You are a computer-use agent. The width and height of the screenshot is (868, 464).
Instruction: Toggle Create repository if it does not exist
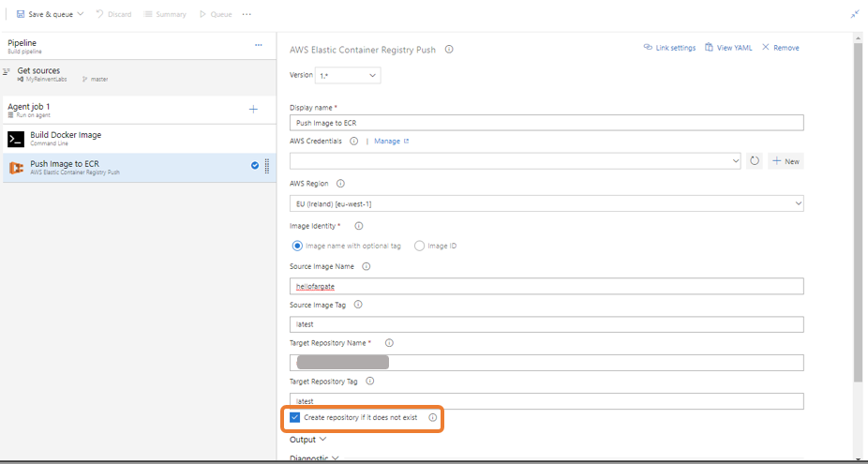tap(294, 417)
